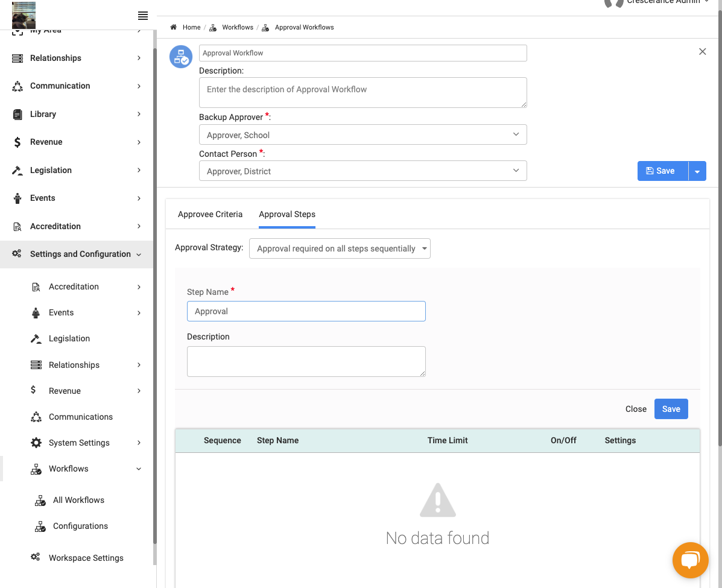The width and height of the screenshot is (722, 588).
Task: Click the Settings column header
Action: point(620,441)
